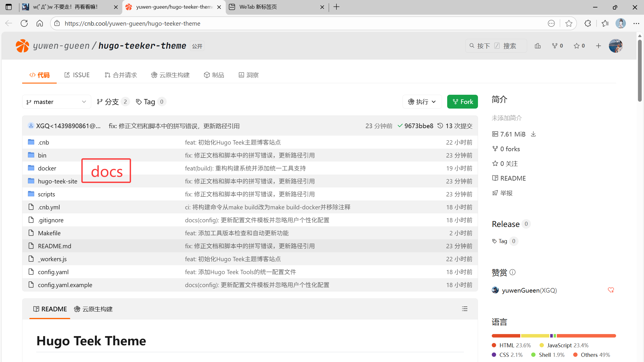Image resolution: width=644 pixels, height=362 pixels.
Task: Click the green Fork button
Action: click(462, 102)
